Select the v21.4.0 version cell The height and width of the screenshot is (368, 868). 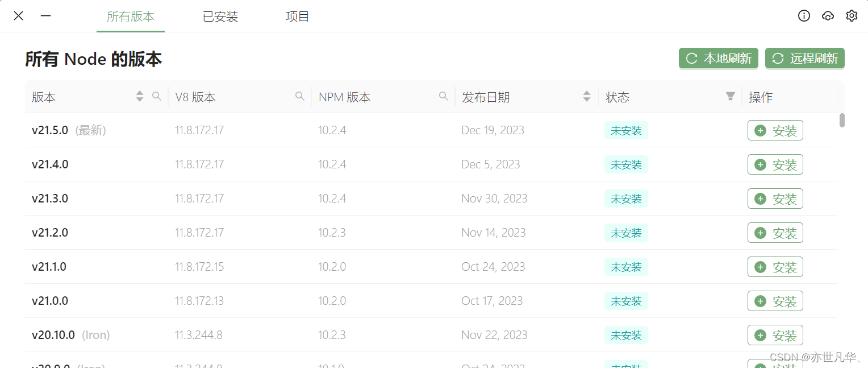click(97, 164)
